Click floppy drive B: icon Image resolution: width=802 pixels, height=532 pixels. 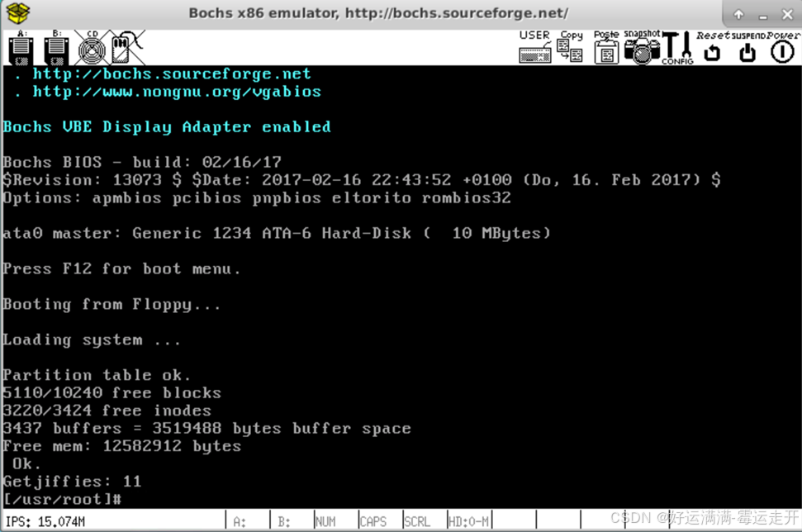56,48
